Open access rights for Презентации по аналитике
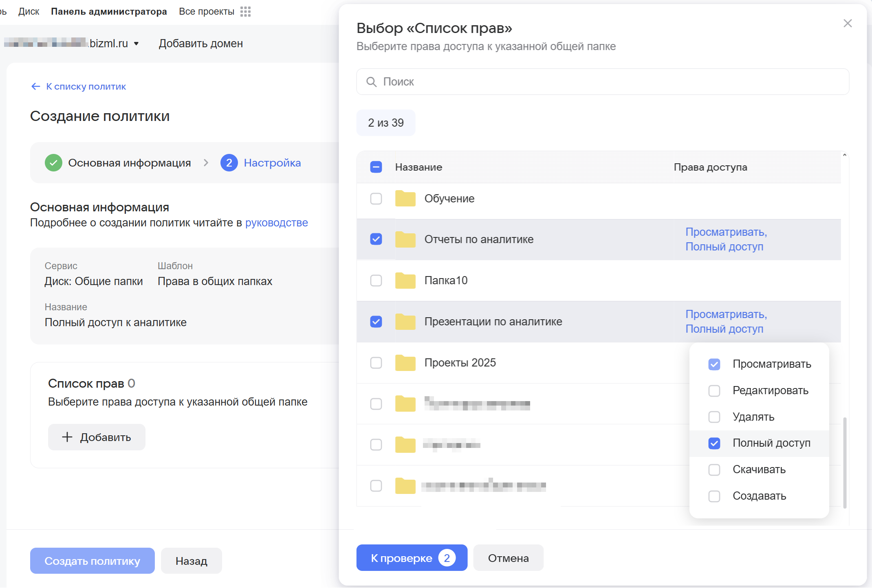The image size is (872, 588). [x=726, y=322]
